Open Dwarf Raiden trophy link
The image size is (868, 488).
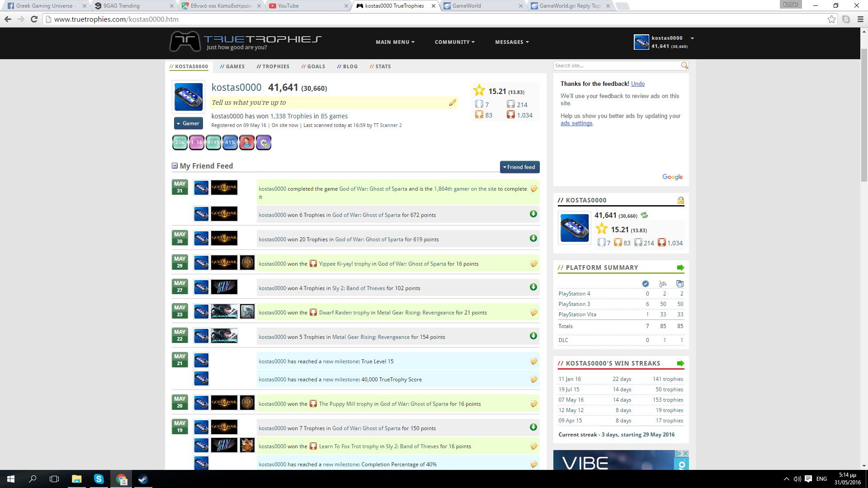[x=344, y=313]
